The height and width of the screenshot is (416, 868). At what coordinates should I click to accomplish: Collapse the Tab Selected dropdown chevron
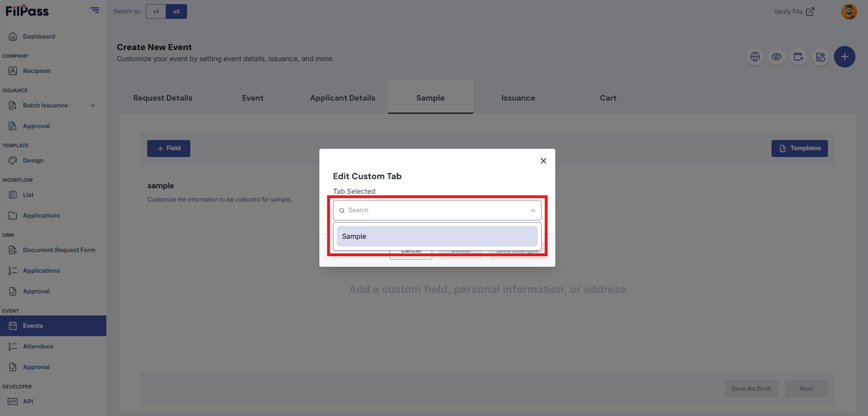click(532, 211)
